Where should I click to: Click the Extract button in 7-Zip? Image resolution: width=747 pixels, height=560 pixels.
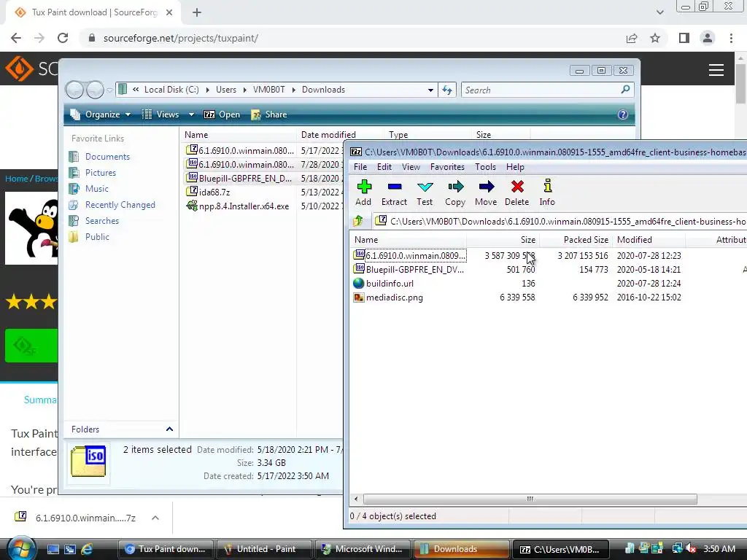(x=394, y=192)
